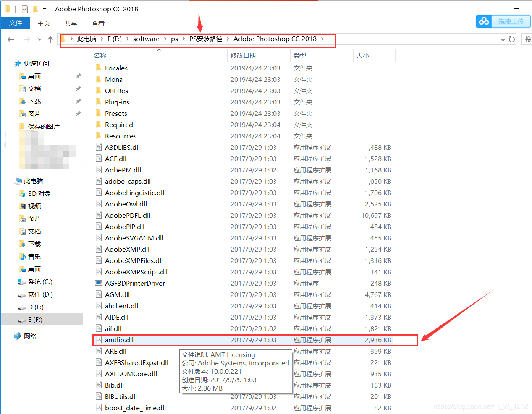Click software in the address path

click(x=146, y=39)
